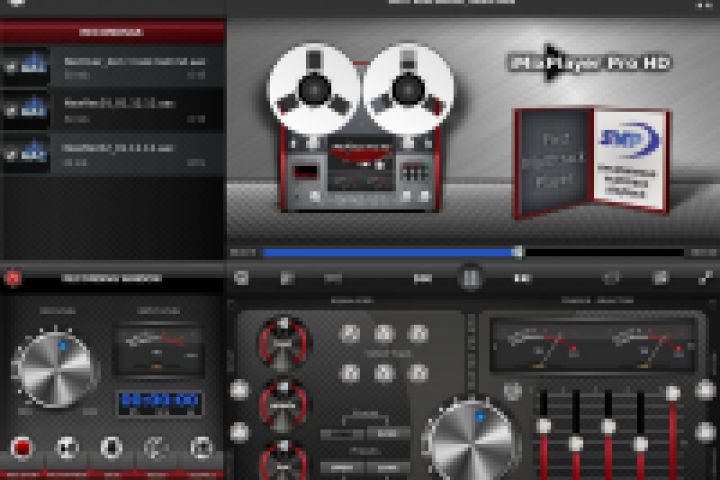Click the left VU meter in equalizer panel
This screenshot has height=480, width=720.
[x=541, y=346]
